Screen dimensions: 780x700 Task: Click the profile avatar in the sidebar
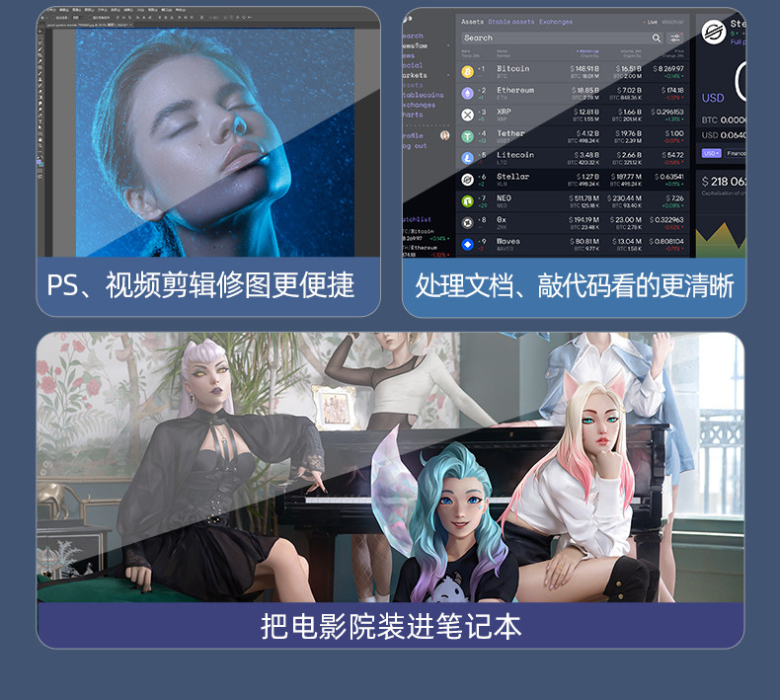444,135
